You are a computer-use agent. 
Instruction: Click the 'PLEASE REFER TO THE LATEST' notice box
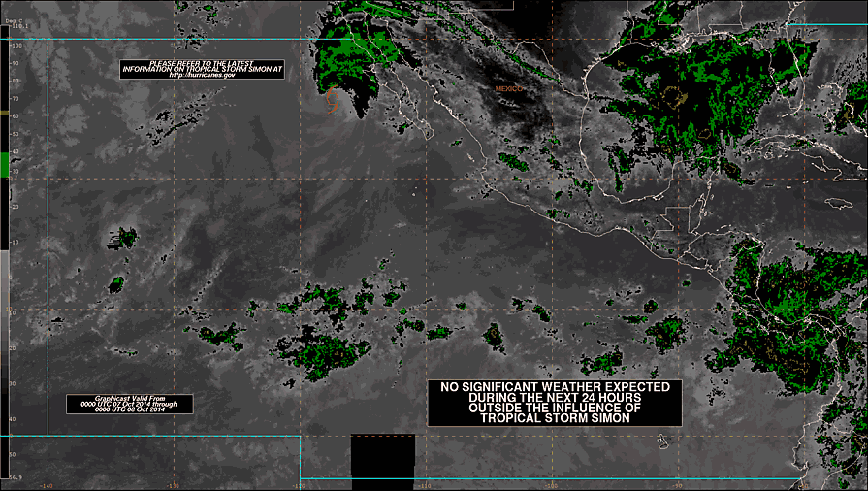click(202, 69)
